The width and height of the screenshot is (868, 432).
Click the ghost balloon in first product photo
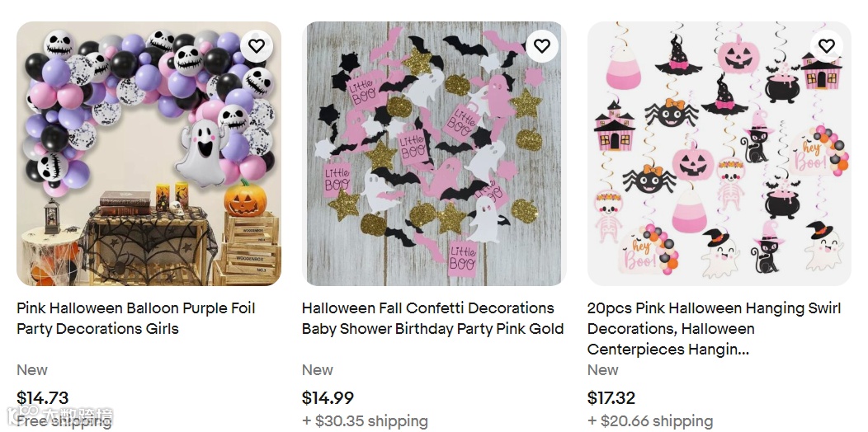(x=200, y=153)
